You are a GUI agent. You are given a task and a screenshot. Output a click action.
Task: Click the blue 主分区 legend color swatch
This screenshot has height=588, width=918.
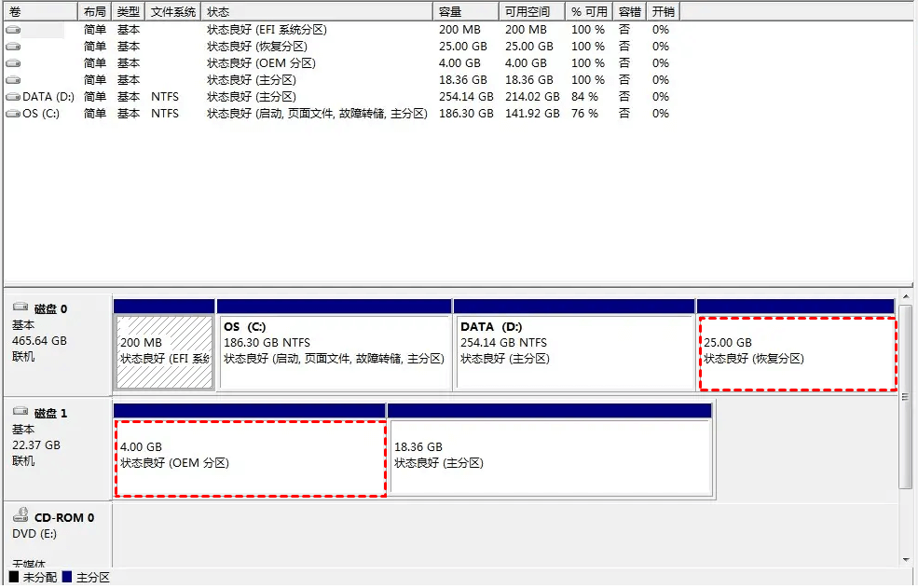[67, 578]
